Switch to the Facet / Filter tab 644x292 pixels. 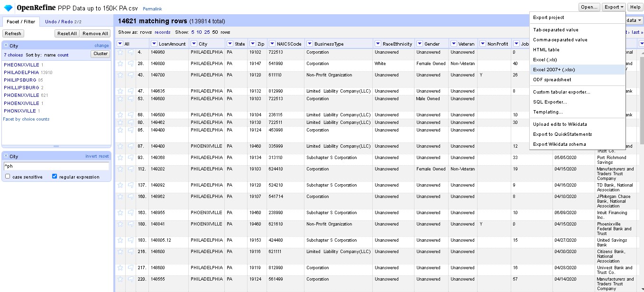click(x=20, y=21)
